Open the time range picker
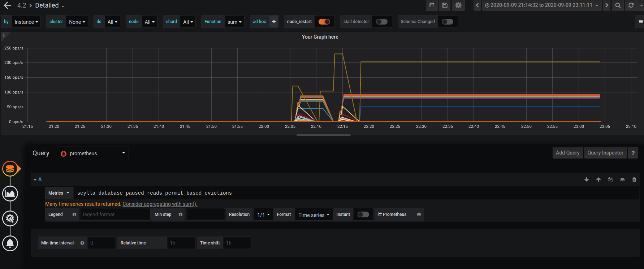The height and width of the screenshot is (269, 644). coord(542,5)
